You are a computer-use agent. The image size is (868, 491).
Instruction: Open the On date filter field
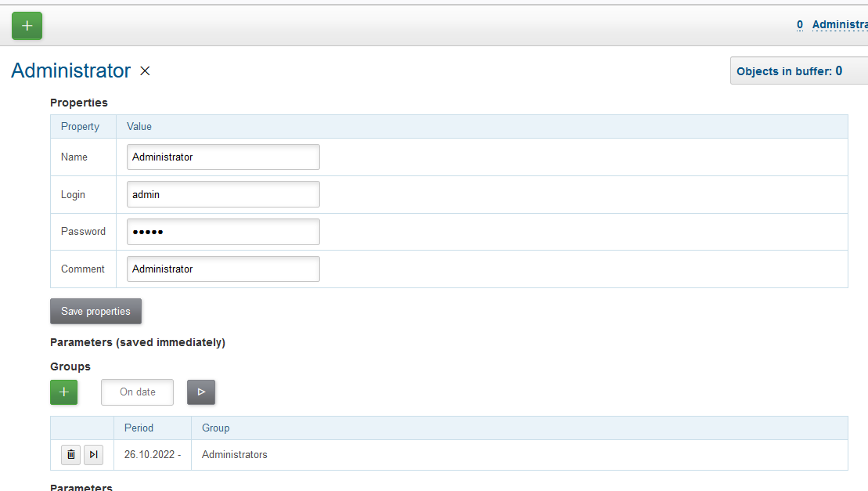pos(137,392)
